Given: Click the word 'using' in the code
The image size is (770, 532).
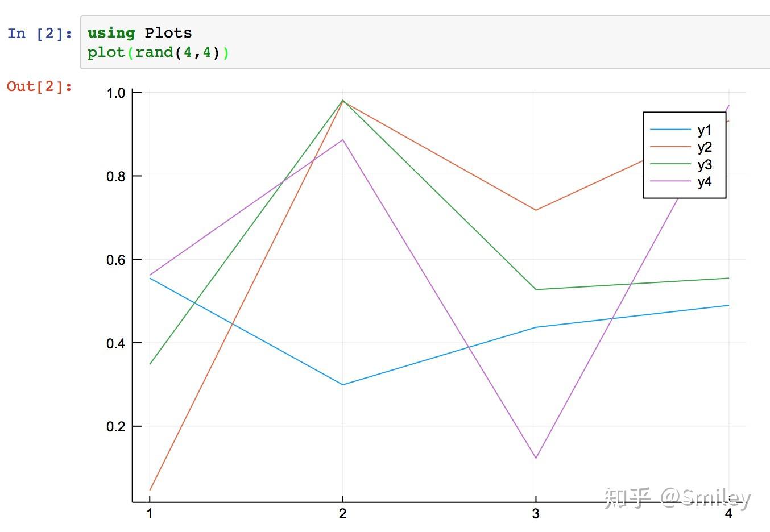Looking at the screenshot, I should tap(111, 33).
